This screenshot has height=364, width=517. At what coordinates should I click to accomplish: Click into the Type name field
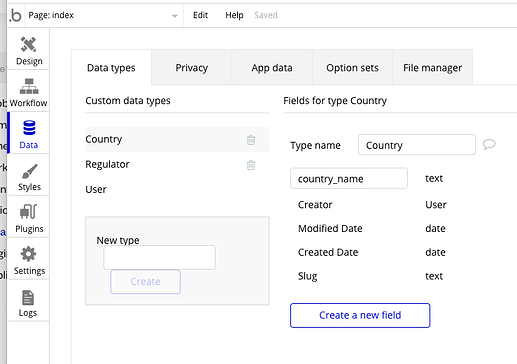pos(417,145)
